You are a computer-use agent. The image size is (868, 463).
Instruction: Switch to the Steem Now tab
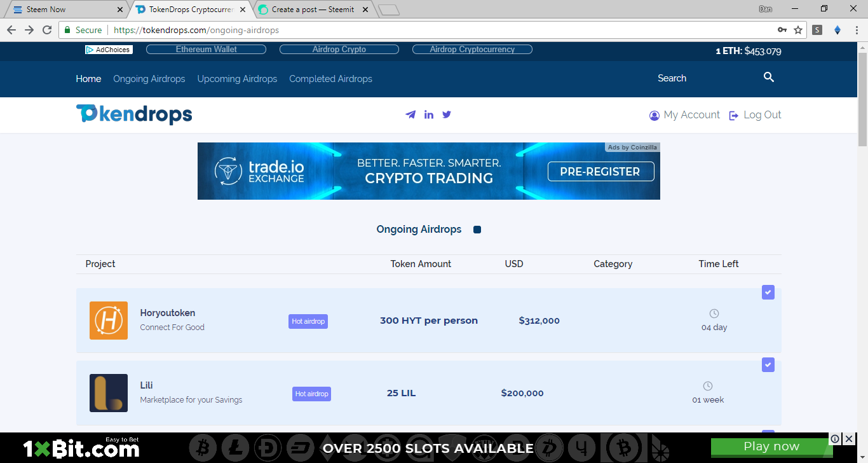pos(67,10)
